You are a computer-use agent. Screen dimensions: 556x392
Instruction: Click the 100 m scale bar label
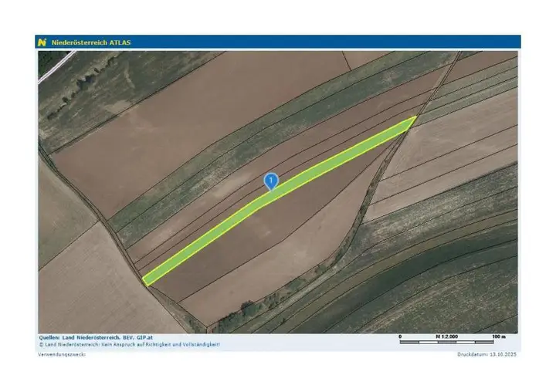[498, 336]
